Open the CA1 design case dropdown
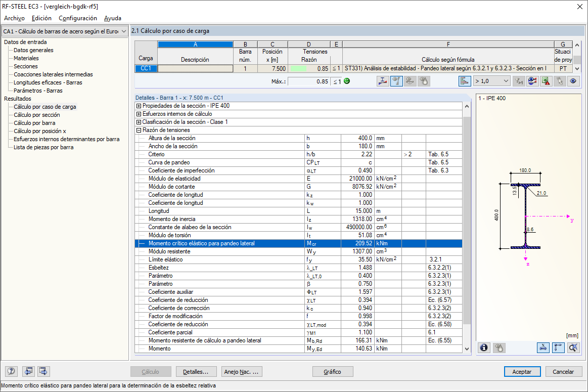 pyautogui.click(x=65, y=31)
